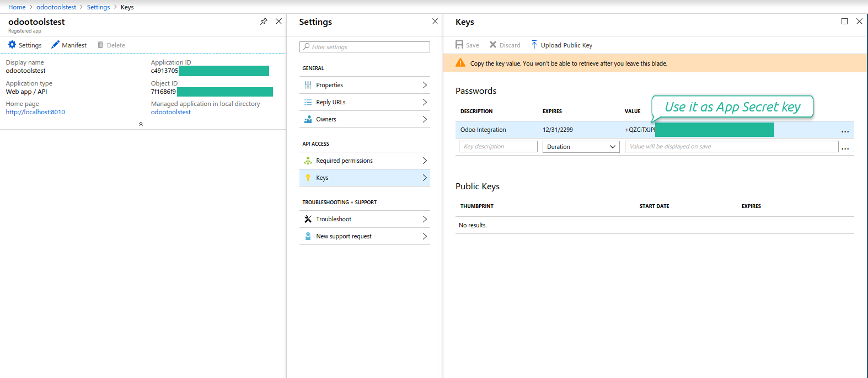Expand Troubleshoot chevron
This screenshot has height=378, width=868.
tap(425, 219)
